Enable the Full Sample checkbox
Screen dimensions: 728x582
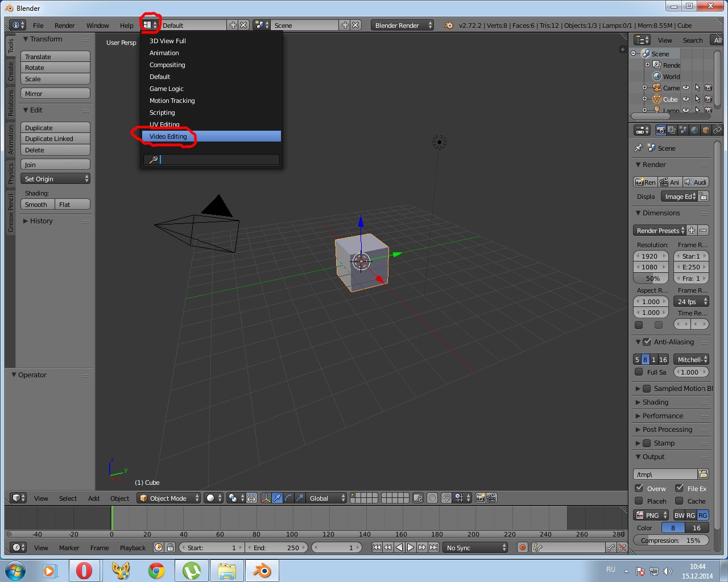point(639,372)
